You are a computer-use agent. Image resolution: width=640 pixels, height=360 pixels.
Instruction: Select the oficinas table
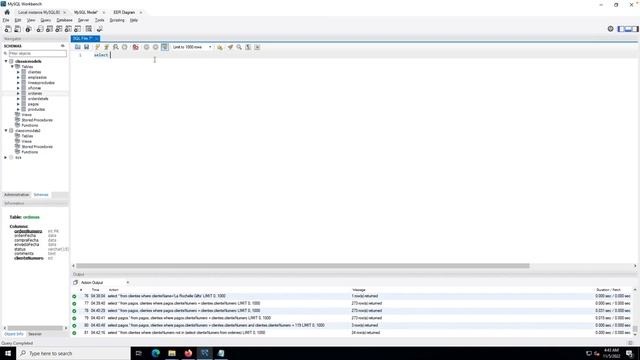pyautogui.click(x=34, y=88)
